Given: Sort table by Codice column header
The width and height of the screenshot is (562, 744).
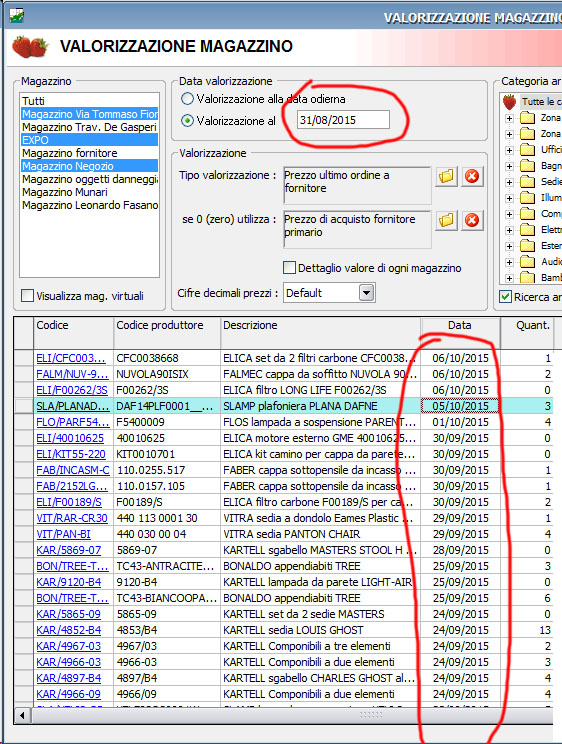Looking at the screenshot, I should 74,333.
